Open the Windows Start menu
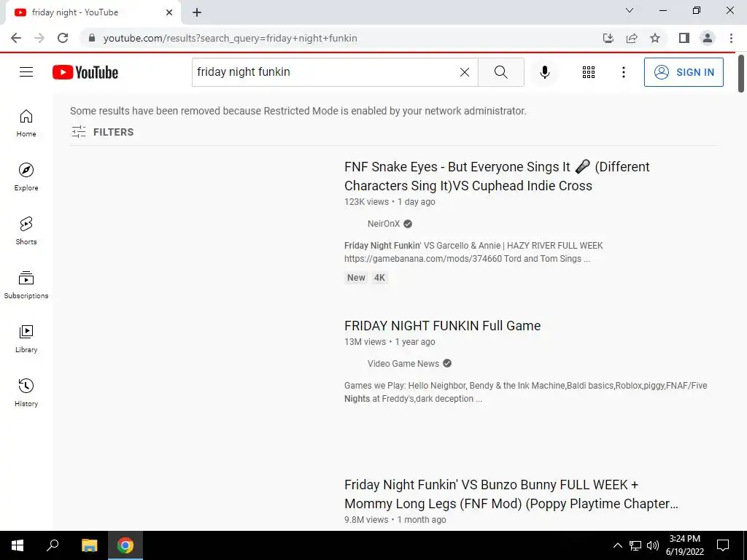 [x=18, y=545]
